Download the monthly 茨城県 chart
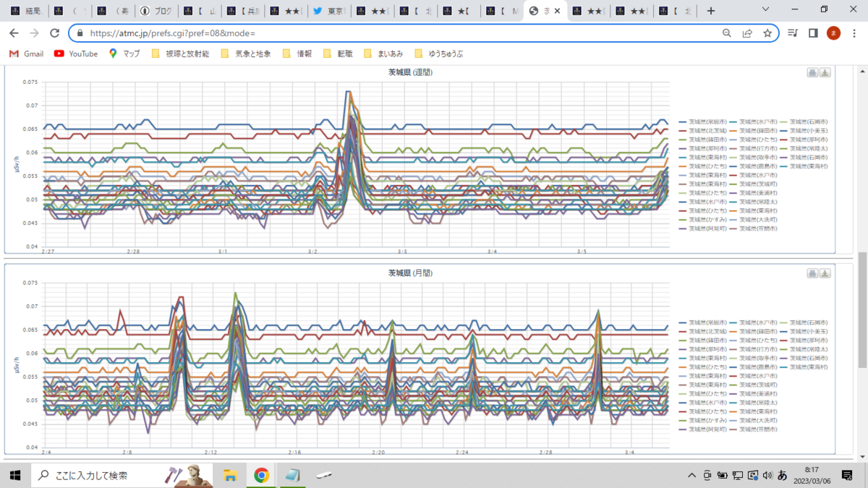Image resolution: width=868 pixels, height=488 pixels. [x=825, y=273]
